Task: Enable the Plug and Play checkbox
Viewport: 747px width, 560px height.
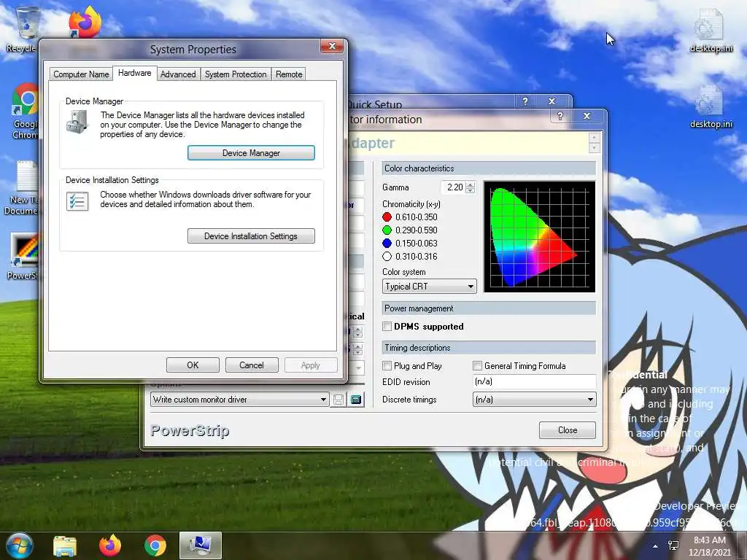Action: click(x=387, y=366)
